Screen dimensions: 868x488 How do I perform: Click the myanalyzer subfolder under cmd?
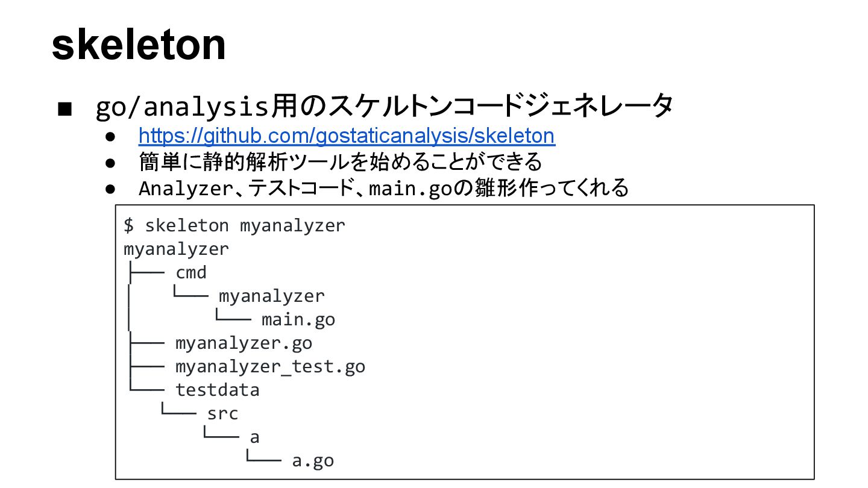click(271, 296)
